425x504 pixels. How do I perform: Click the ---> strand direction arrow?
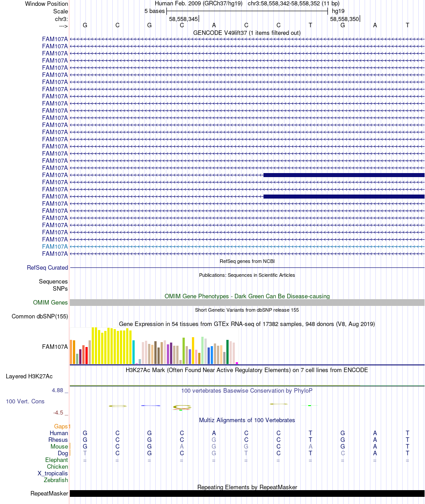click(x=64, y=26)
